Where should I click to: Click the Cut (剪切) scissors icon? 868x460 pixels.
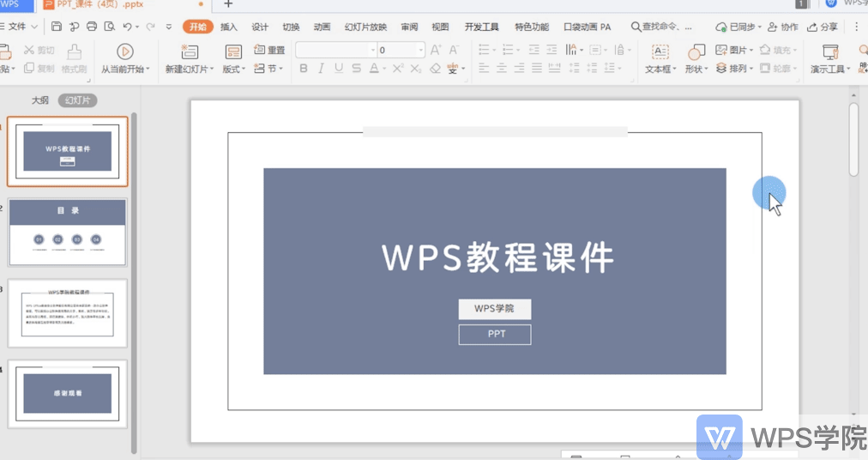29,50
